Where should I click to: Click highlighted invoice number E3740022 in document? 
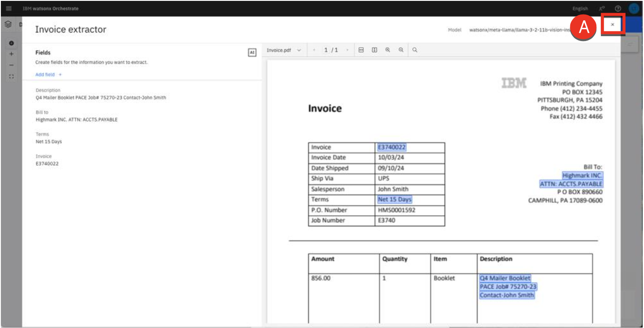[x=392, y=147]
